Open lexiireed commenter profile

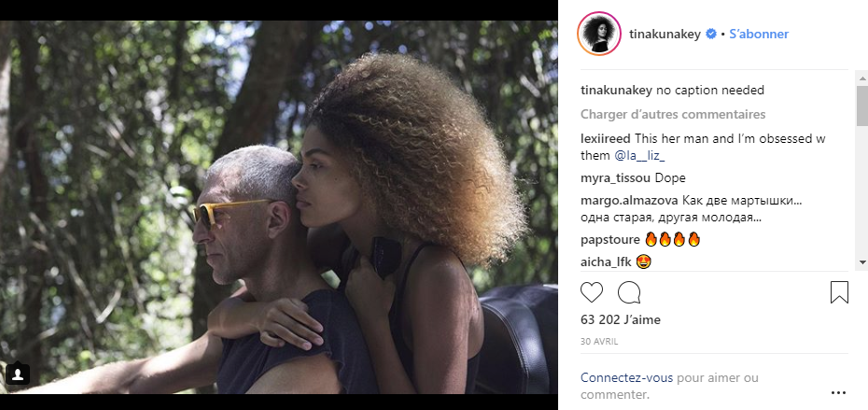[606, 138]
